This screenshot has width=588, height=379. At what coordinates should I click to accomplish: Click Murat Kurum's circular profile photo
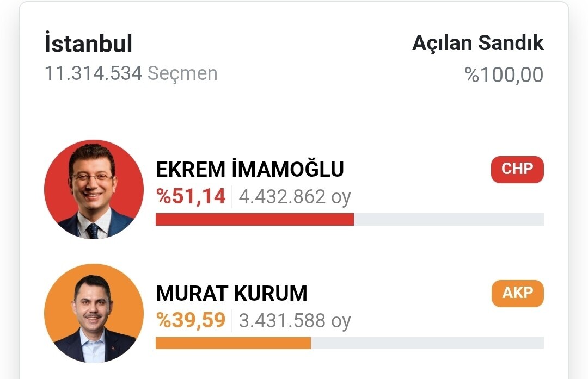coord(94,313)
